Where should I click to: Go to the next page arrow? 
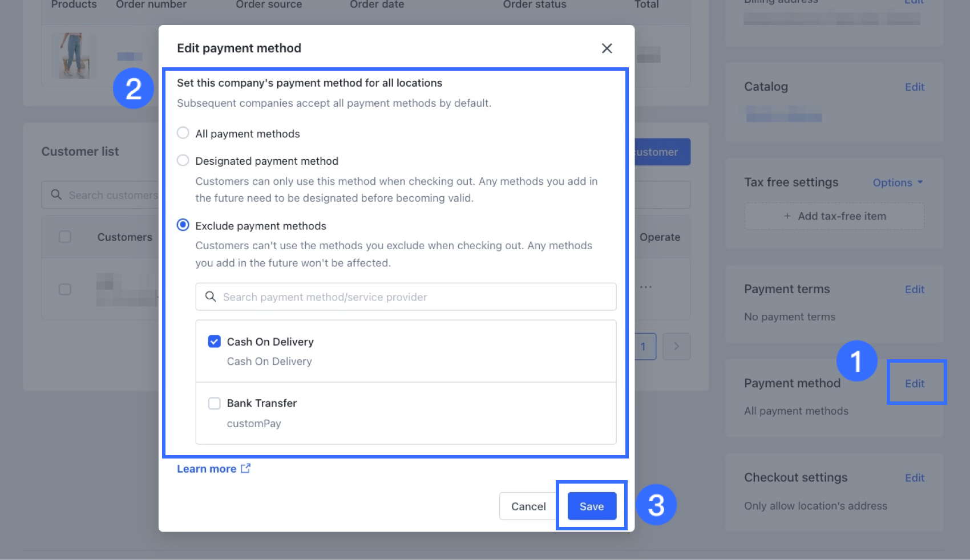676,346
